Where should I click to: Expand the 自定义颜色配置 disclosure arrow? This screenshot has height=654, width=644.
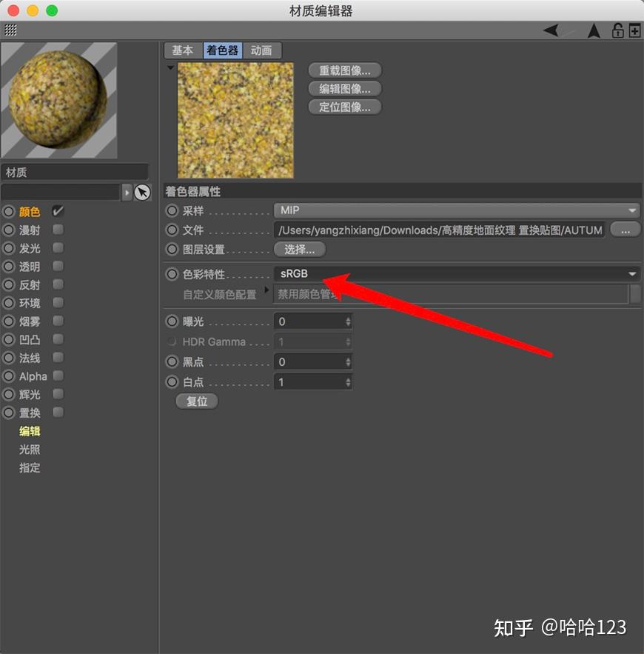point(266,290)
